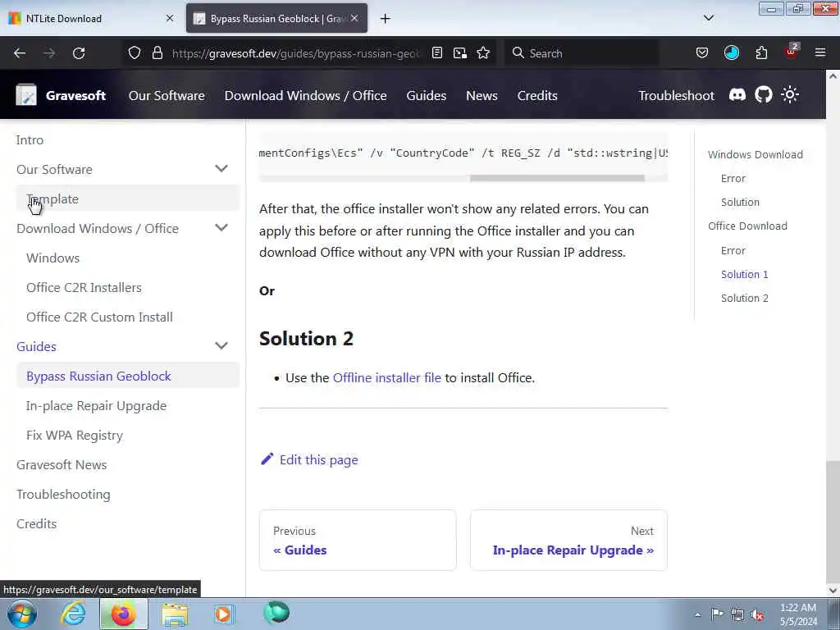This screenshot has width=840, height=630.
Task: Open the GitHub repository icon
Action: click(764, 95)
